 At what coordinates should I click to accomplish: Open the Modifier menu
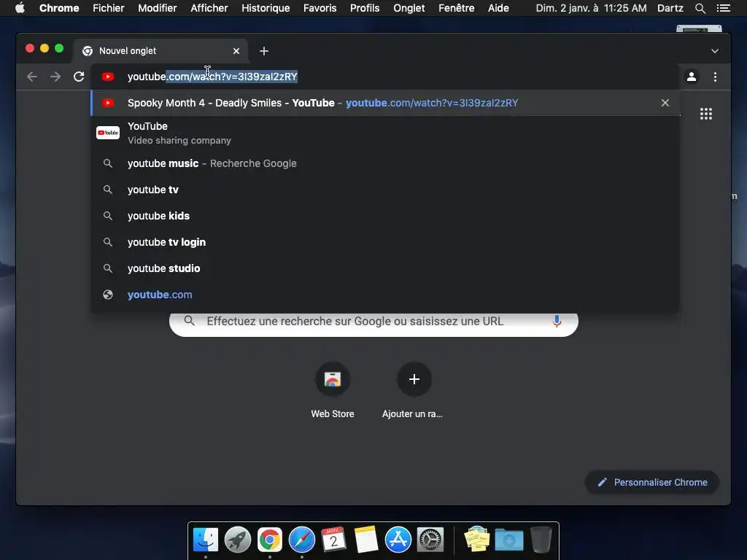point(158,8)
